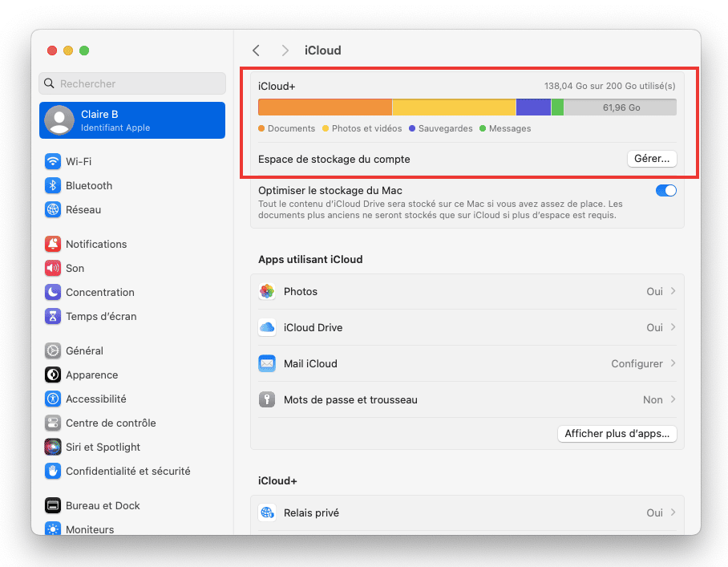Click the purple Sauvegardes storage segment
Viewport: 728px width, 567px height.
click(x=533, y=107)
